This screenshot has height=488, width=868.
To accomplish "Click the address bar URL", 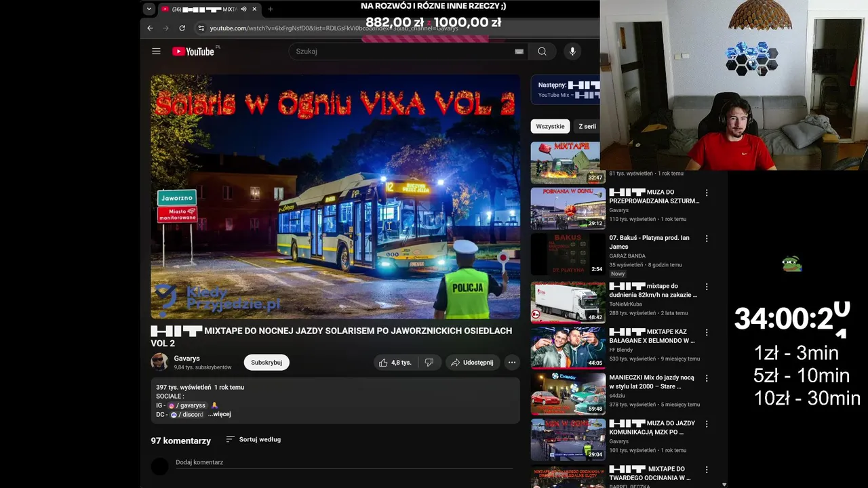I will 334,28.
